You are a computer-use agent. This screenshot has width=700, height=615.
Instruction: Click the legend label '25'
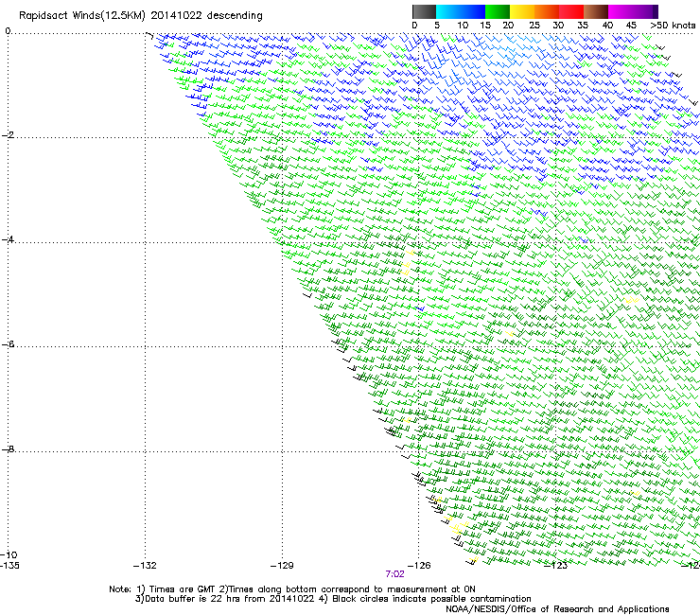click(534, 26)
